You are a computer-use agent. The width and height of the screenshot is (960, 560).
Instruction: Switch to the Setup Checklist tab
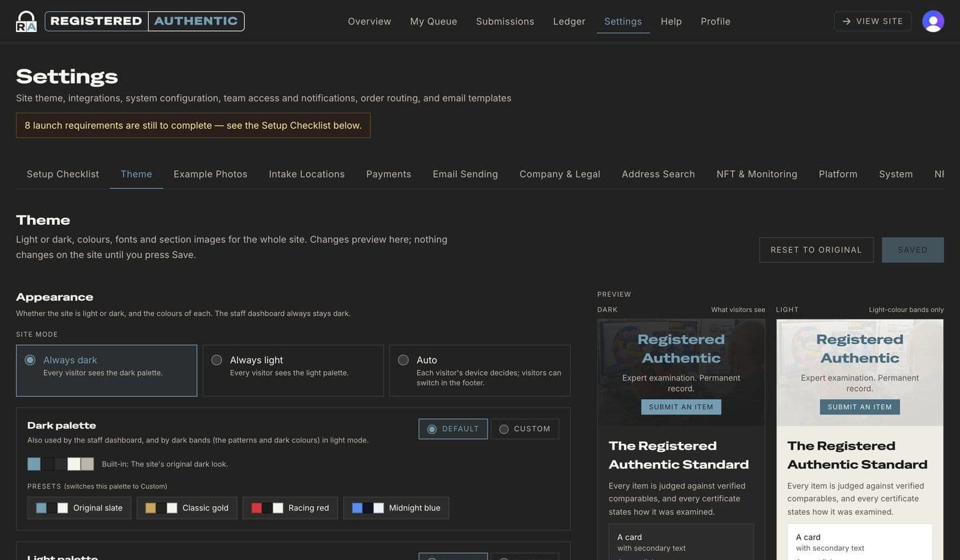pos(63,174)
